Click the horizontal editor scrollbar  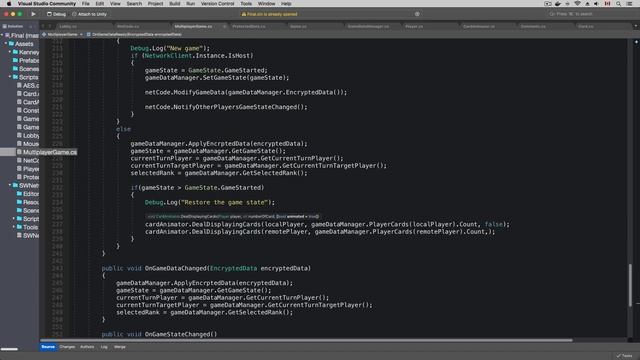pyautogui.click(x=306, y=340)
